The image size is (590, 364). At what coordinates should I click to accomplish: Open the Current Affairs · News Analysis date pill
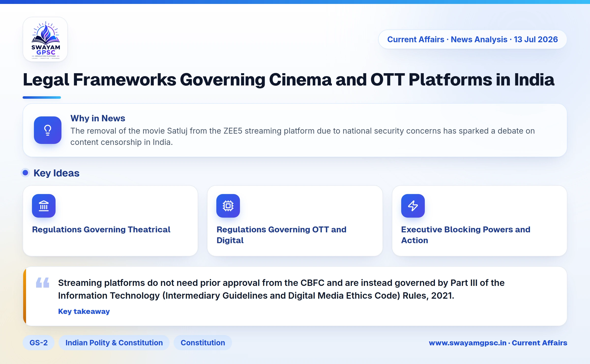point(472,39)
